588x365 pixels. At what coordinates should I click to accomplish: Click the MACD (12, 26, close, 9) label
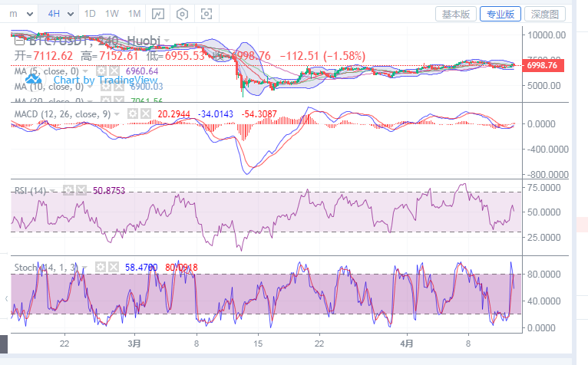(63, 114)
